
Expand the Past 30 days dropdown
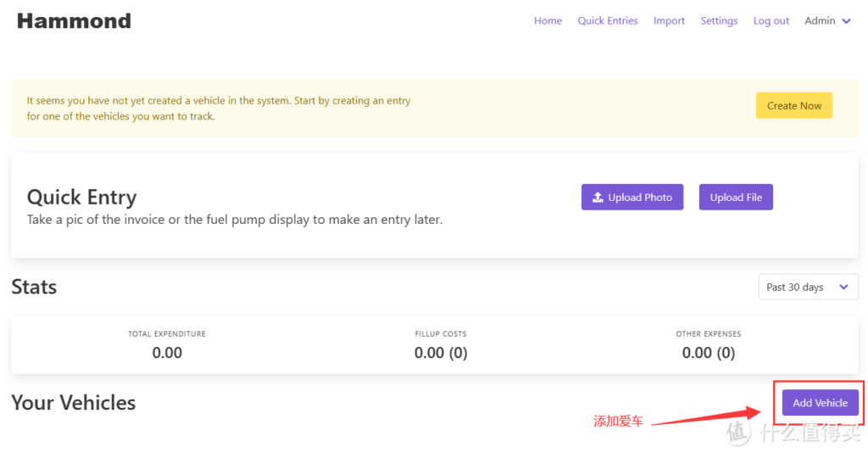pos(807,287)
